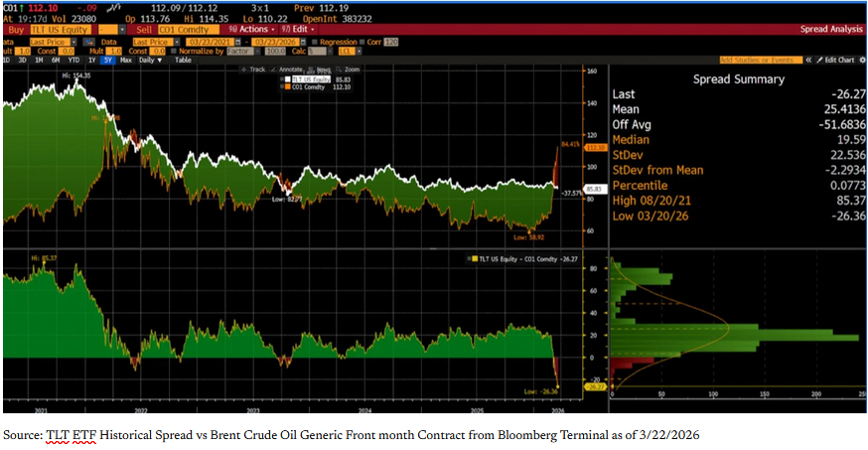Click the Spread Summary heading
The image size is (868, 450).
[x=739, y=79]
